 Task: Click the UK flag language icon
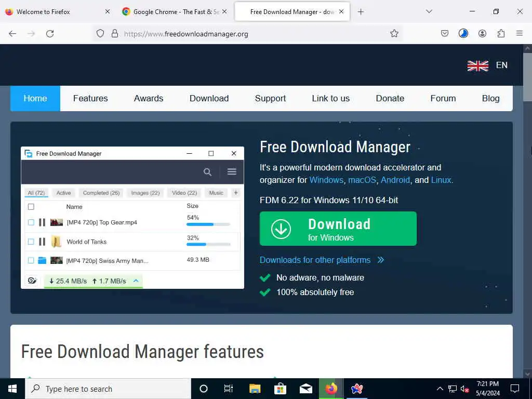[x=478, y=65]
